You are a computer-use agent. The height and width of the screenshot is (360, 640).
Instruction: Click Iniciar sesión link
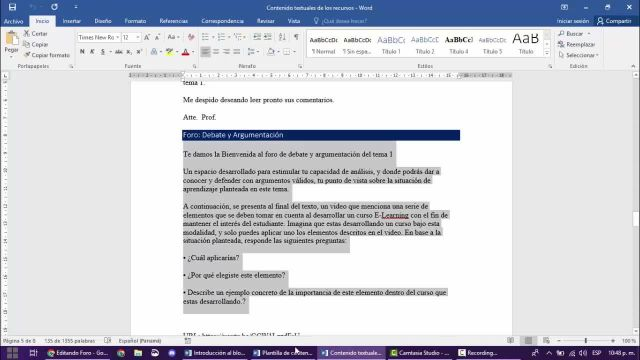pyautogui.click(x=573, y=21)
